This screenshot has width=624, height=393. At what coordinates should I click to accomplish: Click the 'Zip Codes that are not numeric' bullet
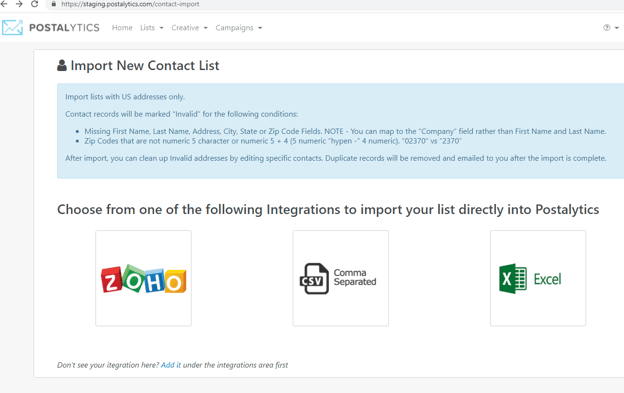(273, 141)
